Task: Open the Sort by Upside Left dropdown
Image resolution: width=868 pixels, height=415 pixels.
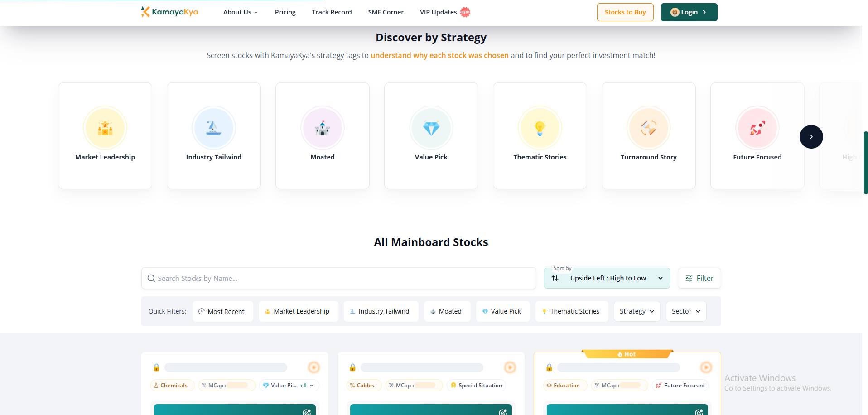Action: pyautogui.click(x=607, y=278)
